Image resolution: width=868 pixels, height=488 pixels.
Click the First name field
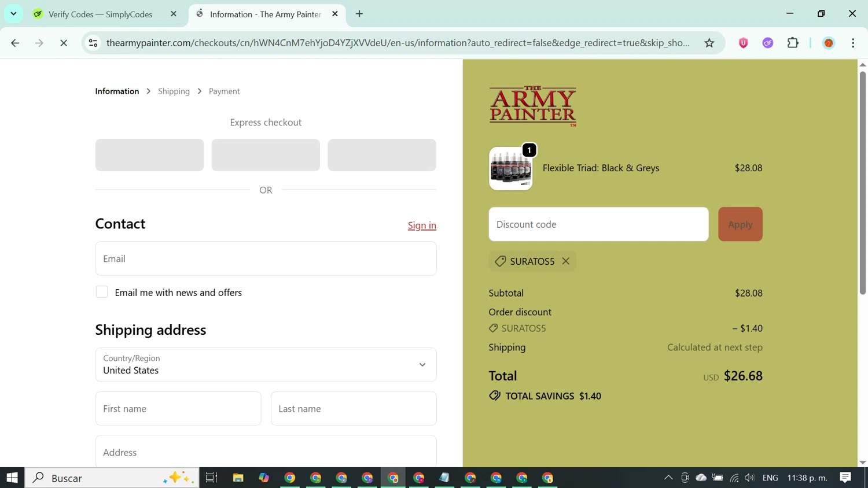(x=178, y=409)
